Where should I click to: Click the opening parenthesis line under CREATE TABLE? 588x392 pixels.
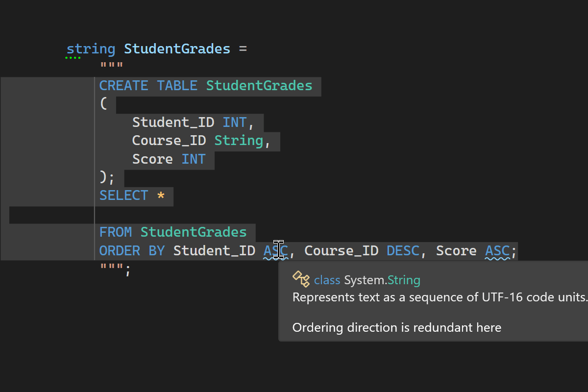[x=103, y=104]
